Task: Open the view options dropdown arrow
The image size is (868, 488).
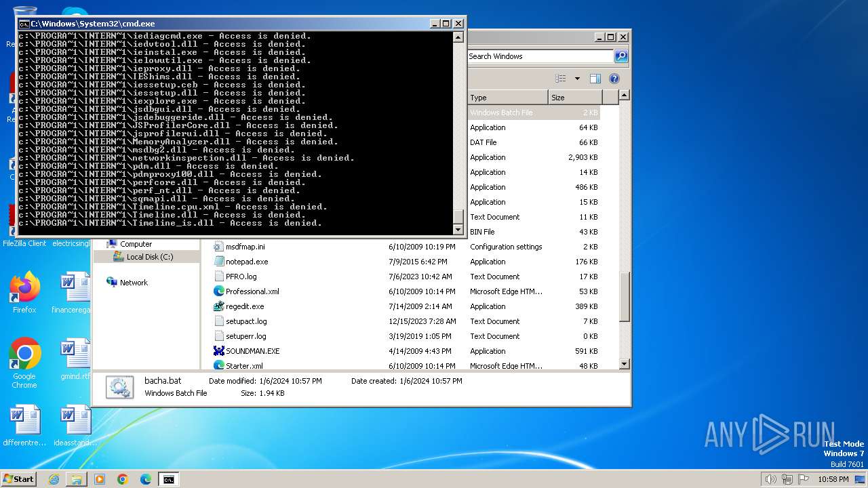Action: [577, 79]
